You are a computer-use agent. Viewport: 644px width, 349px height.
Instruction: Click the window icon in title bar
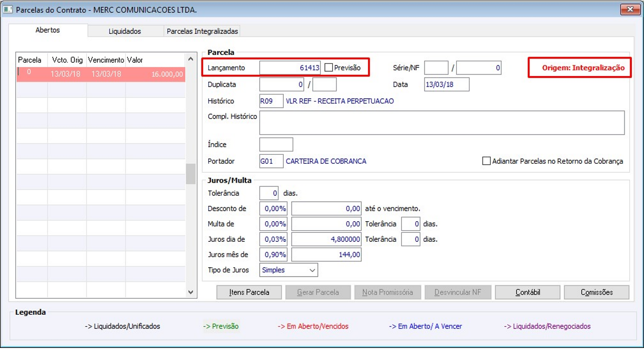pyautogui.click(x=8, y=10)
